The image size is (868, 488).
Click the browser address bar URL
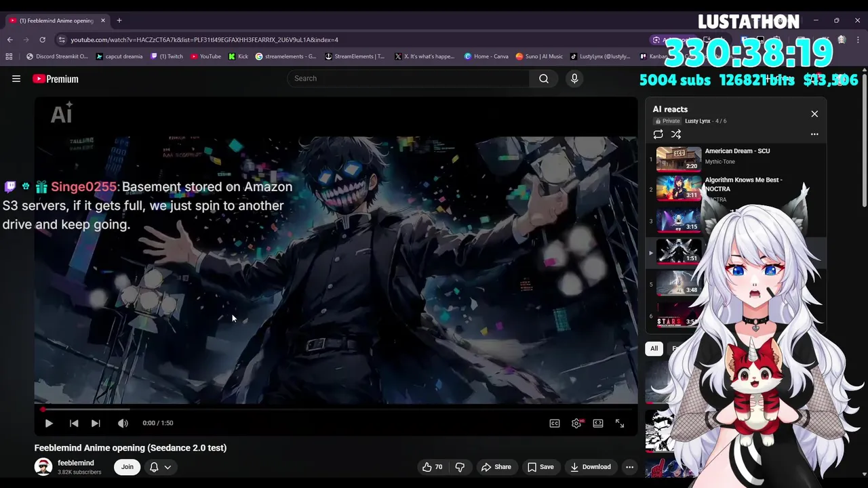tap(204, 40)
